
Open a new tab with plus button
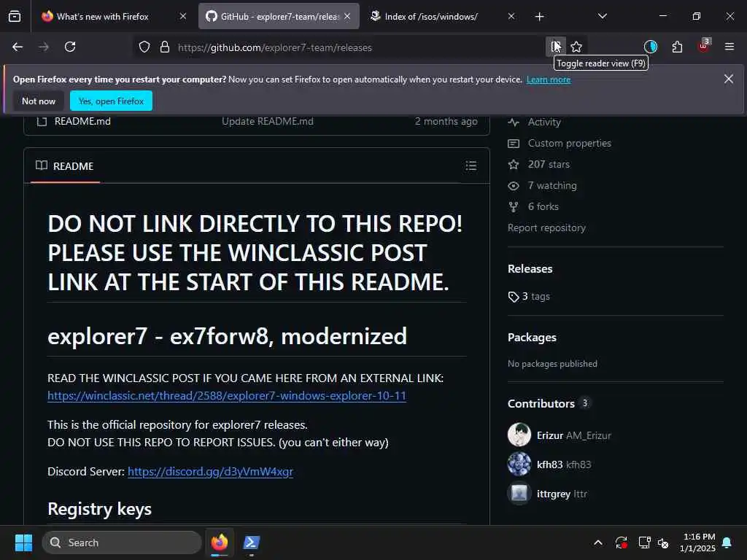(539, 17)
